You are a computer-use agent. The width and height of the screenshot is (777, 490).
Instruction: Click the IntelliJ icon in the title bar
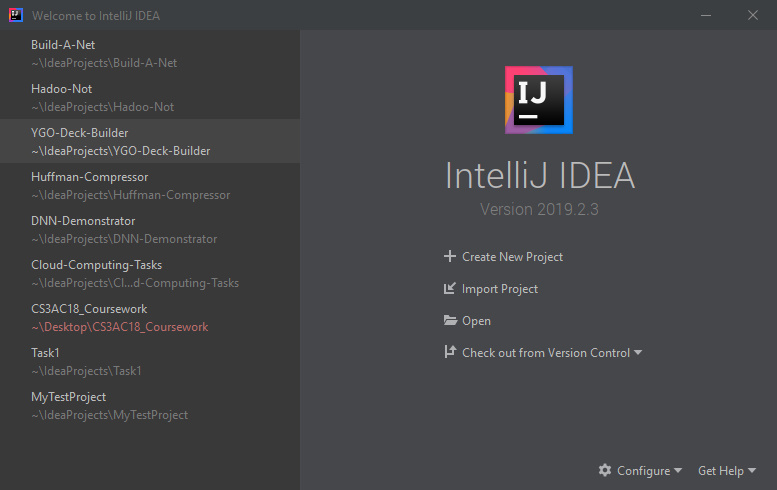pos(14,15)
